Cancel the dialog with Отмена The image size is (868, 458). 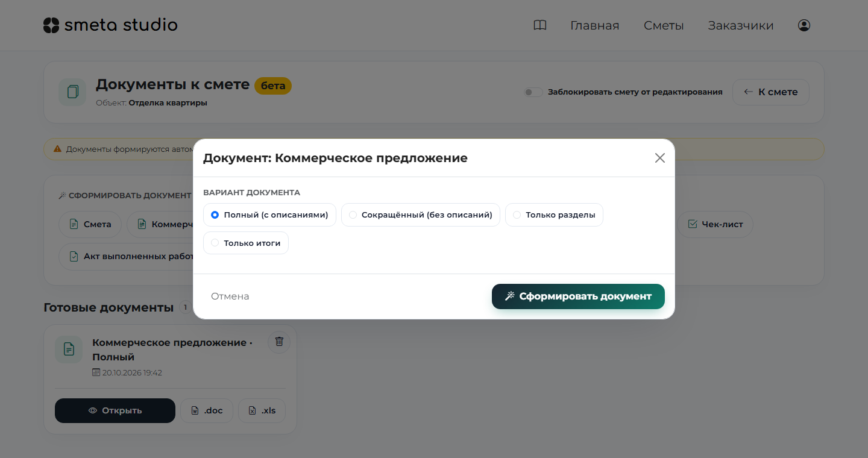[x=230, y=296]
